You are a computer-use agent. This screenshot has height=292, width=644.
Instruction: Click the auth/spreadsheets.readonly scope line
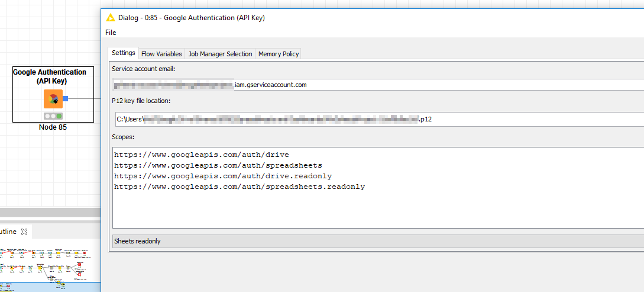pos(240,187)
